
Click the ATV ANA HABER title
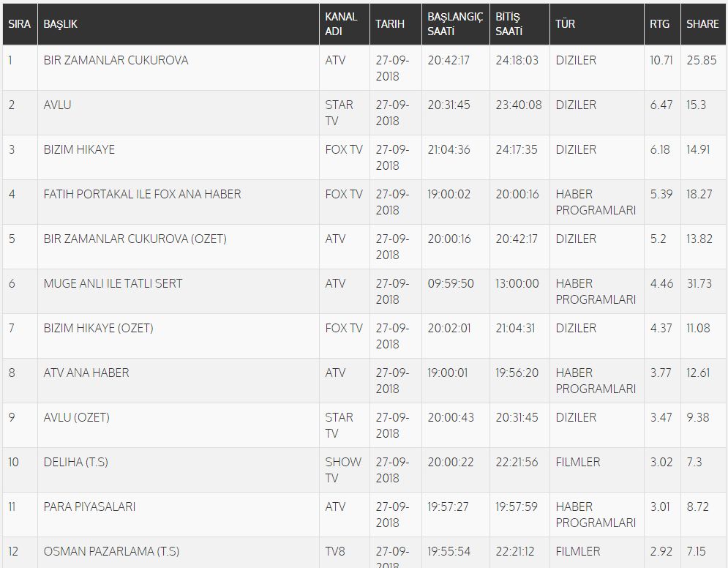pos(86,373)
